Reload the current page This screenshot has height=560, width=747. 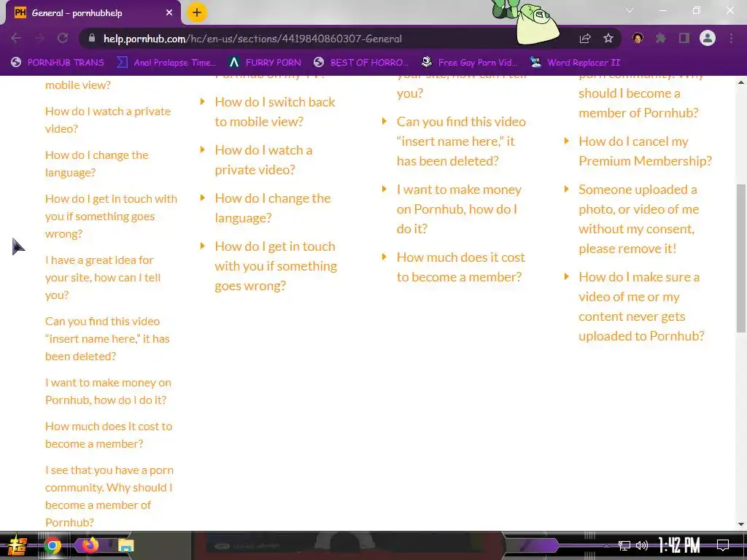(x=63, y=38)
